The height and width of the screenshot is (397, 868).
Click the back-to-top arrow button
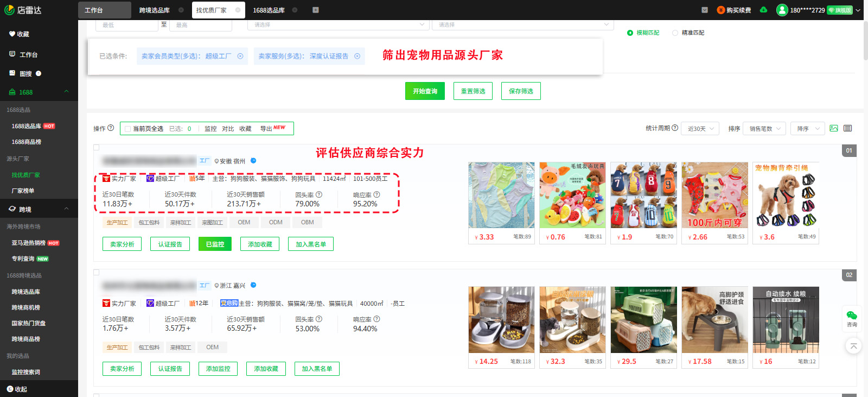(x=853, y=346)
